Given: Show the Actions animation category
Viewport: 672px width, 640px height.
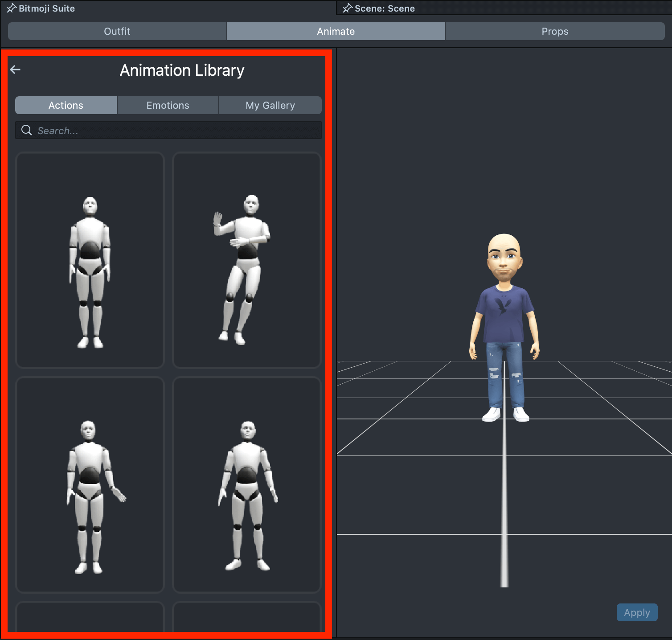Looking at the screenshot, I should (x=66, y=106).
